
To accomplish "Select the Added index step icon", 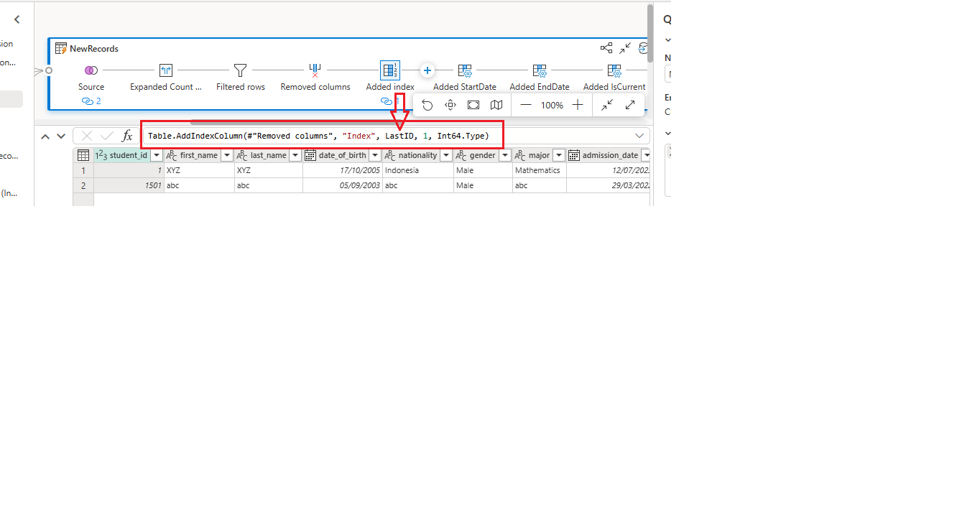I will tap(390, 70).
